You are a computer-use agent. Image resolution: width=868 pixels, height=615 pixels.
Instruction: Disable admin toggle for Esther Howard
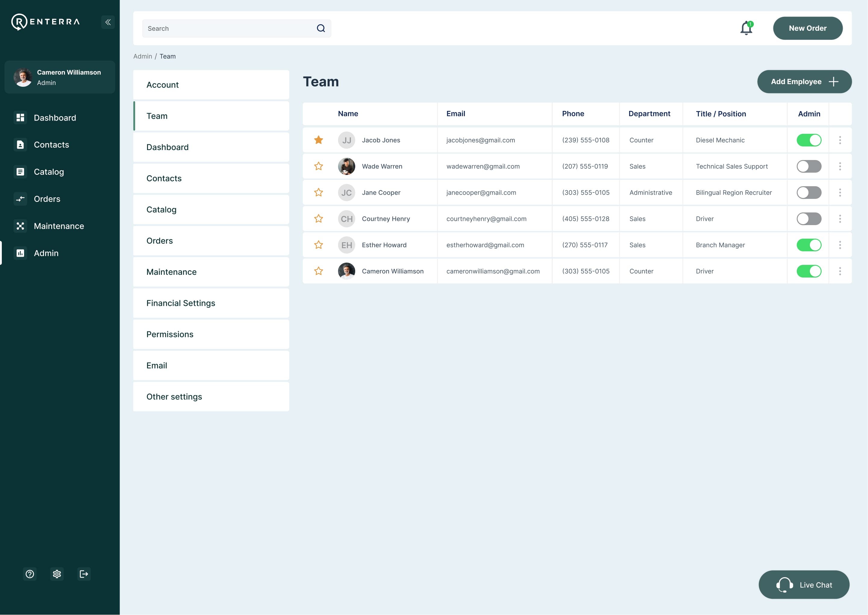pyautogui.click(x=809, y=245)
